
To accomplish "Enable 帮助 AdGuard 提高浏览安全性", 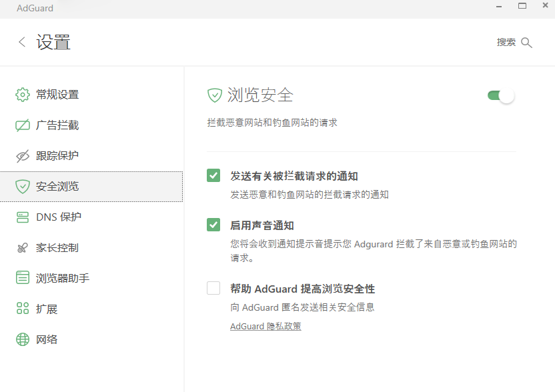I will tap(213, 288).
